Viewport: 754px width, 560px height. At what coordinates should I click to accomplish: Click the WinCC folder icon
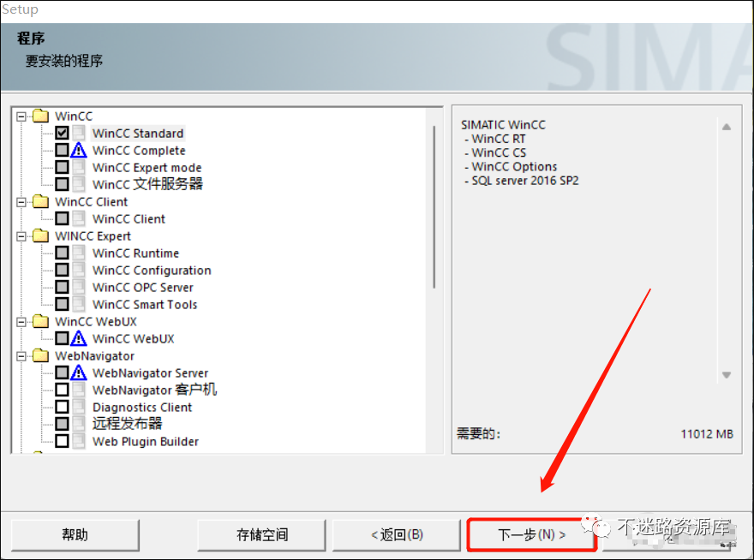tap(41, 116)
